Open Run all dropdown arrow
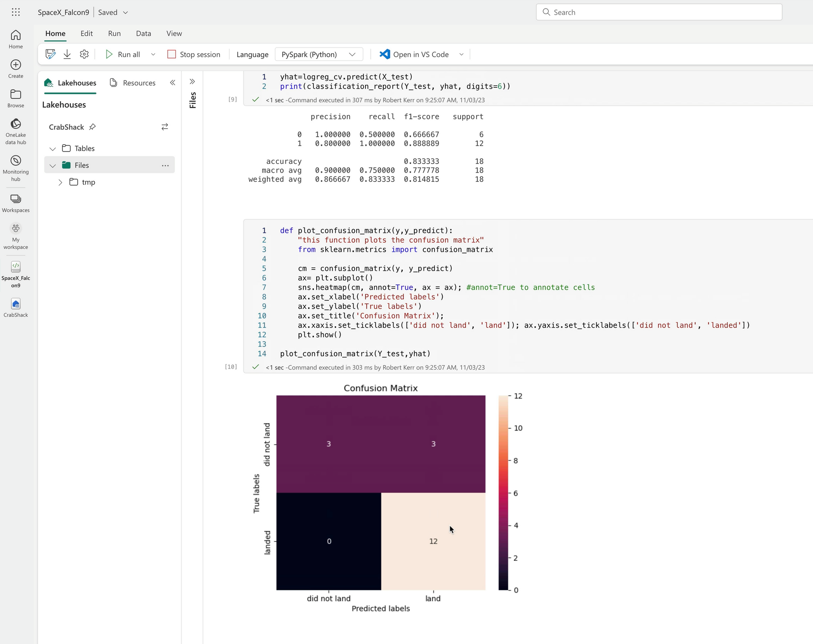Image resolution: width=813 pixels, height=644 pixels. pos(153,54)
